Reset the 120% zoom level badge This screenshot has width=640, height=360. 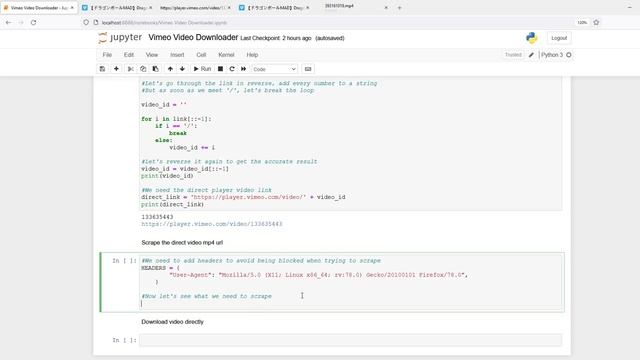pos(582,22)
